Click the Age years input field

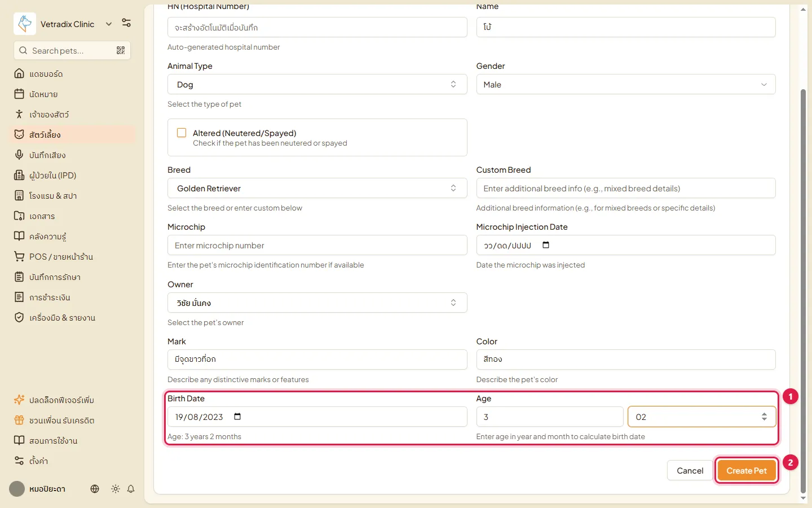click(550, 417)
